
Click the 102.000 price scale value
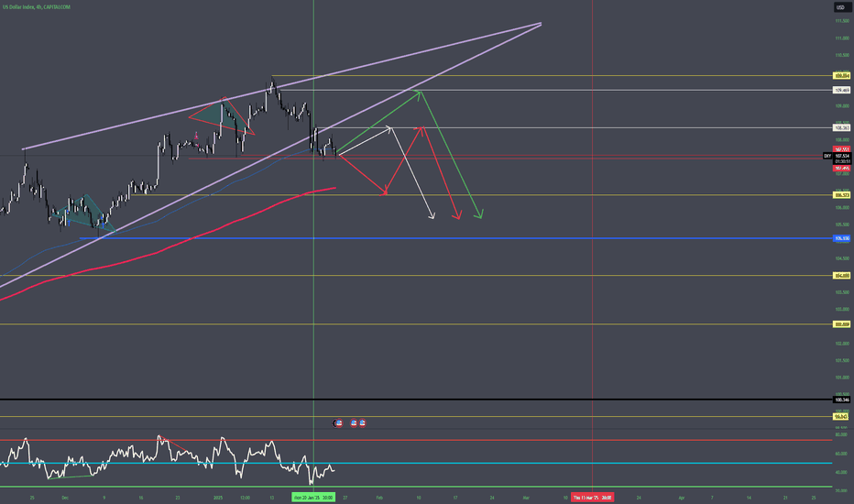(x=842, y=344)
